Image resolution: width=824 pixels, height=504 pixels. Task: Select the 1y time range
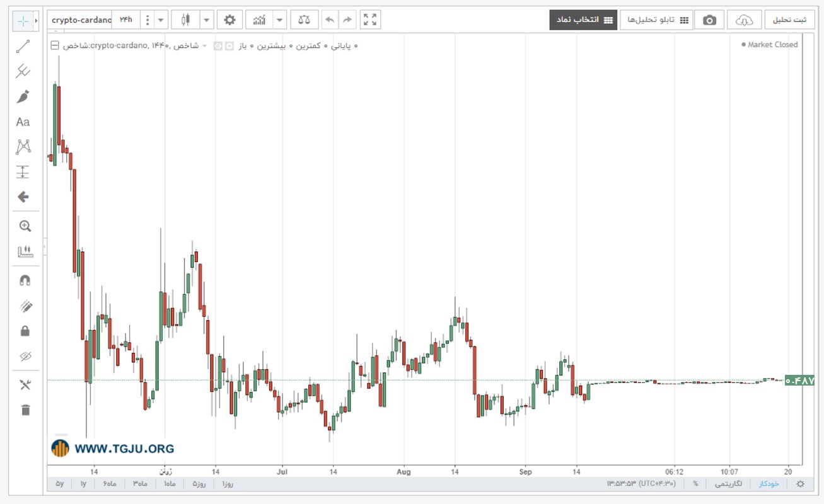pyautogui.click(x=83, y=484)
